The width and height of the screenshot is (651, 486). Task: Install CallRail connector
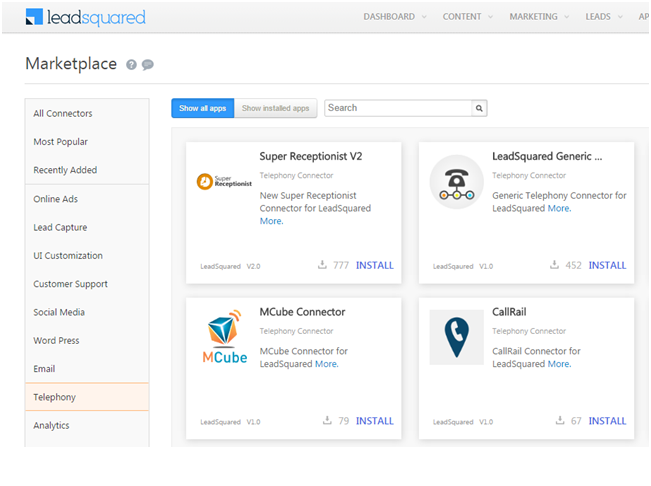click(x=607, y=421)
